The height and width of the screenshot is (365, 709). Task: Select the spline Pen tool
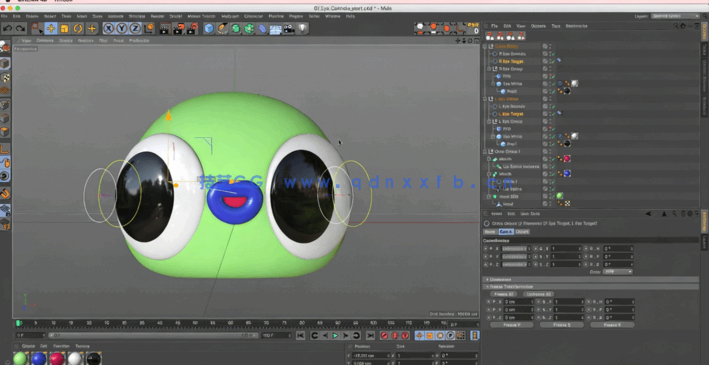point(222,28)
